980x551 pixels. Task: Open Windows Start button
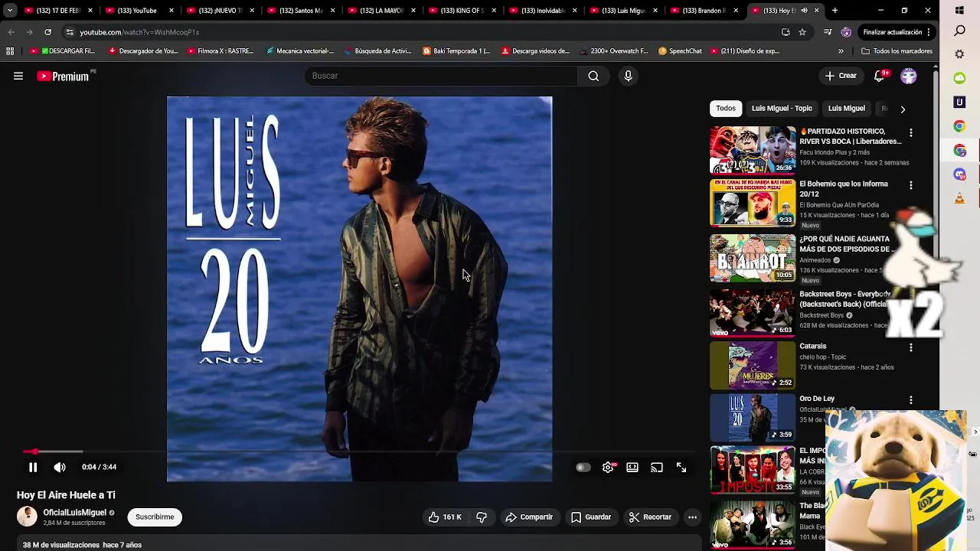click(960, 11)
